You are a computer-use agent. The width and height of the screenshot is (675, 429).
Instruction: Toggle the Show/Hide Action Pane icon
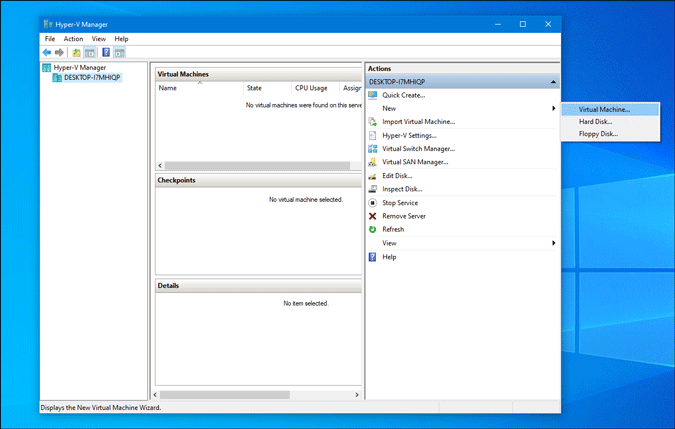coord(119,52)
